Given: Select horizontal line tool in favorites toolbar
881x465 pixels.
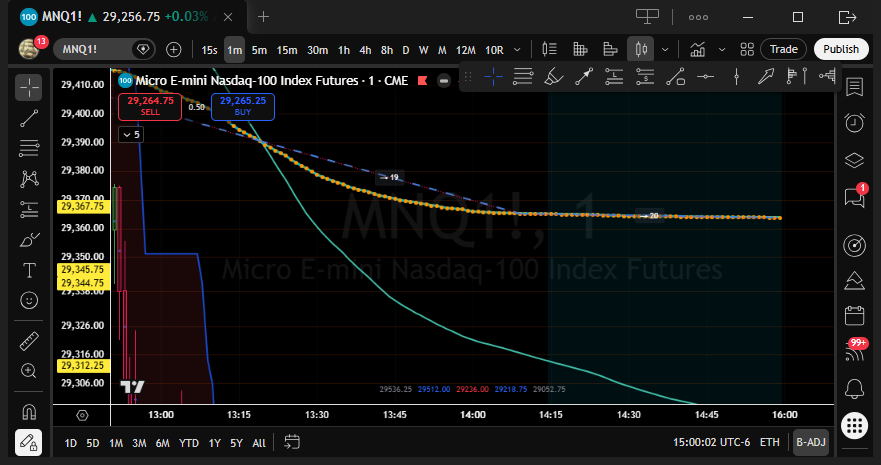Looking at the screenshot, I should pyautogui.click(x=705, y=76).
